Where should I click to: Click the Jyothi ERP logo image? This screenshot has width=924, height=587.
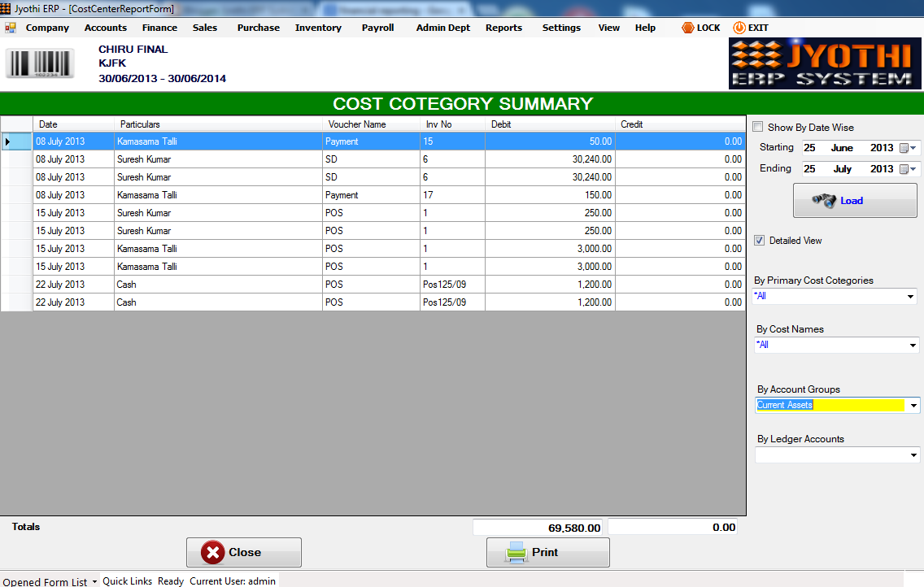825,63
